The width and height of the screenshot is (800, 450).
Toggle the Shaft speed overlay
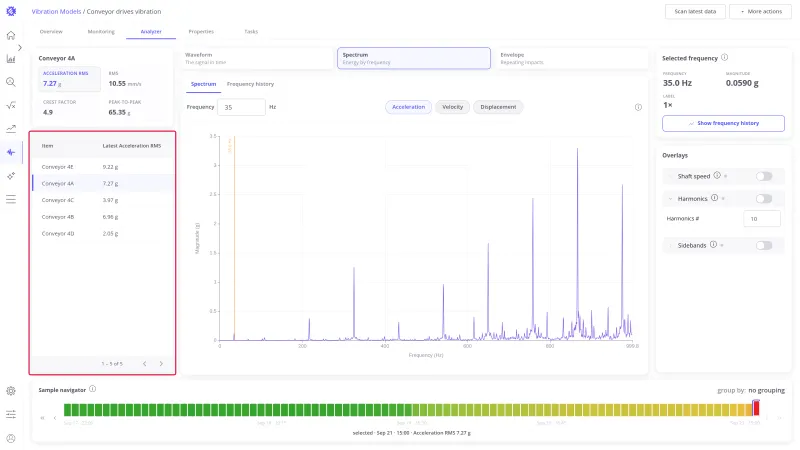pos(764,176)
